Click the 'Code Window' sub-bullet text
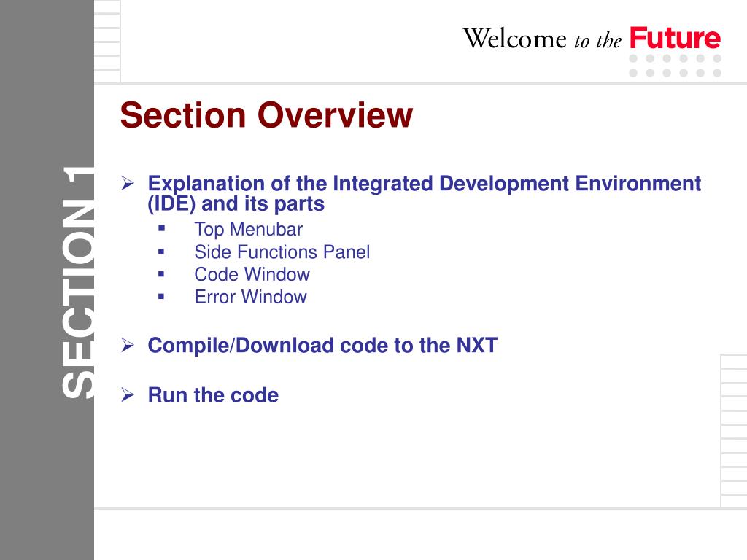 pos(252,274)
